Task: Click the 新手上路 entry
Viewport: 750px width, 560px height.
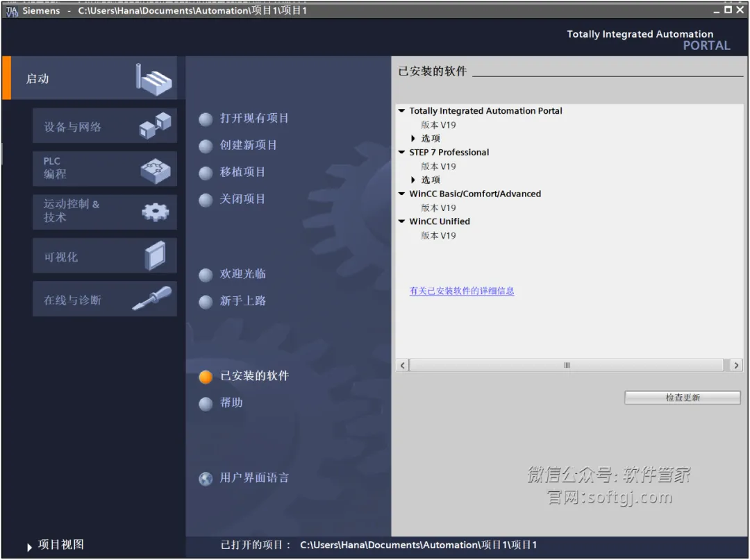Action: tap(242, 301)
